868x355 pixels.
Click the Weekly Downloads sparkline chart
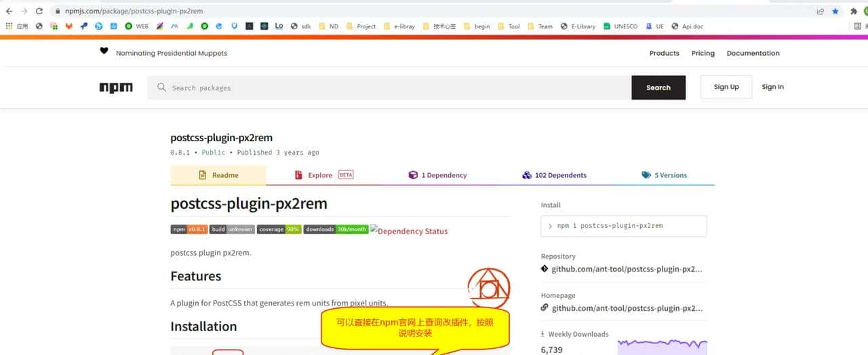(x=662, y=346)
